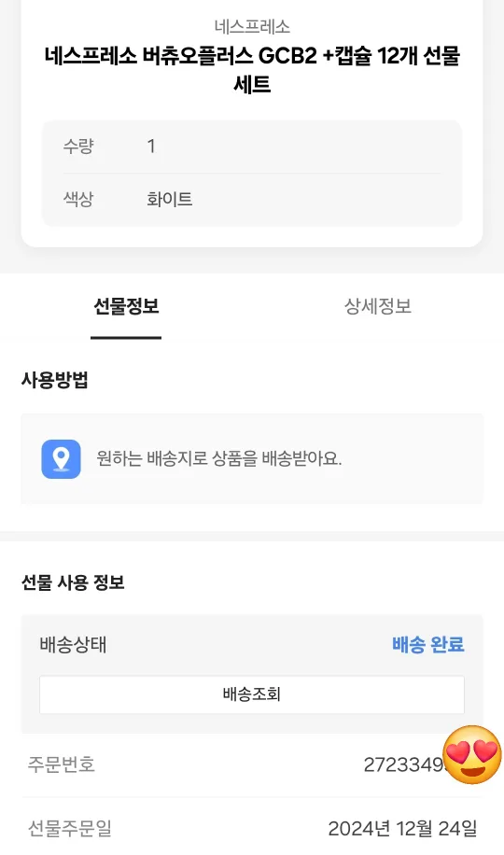Click the 화이트 color value

(x=169, y=199)
